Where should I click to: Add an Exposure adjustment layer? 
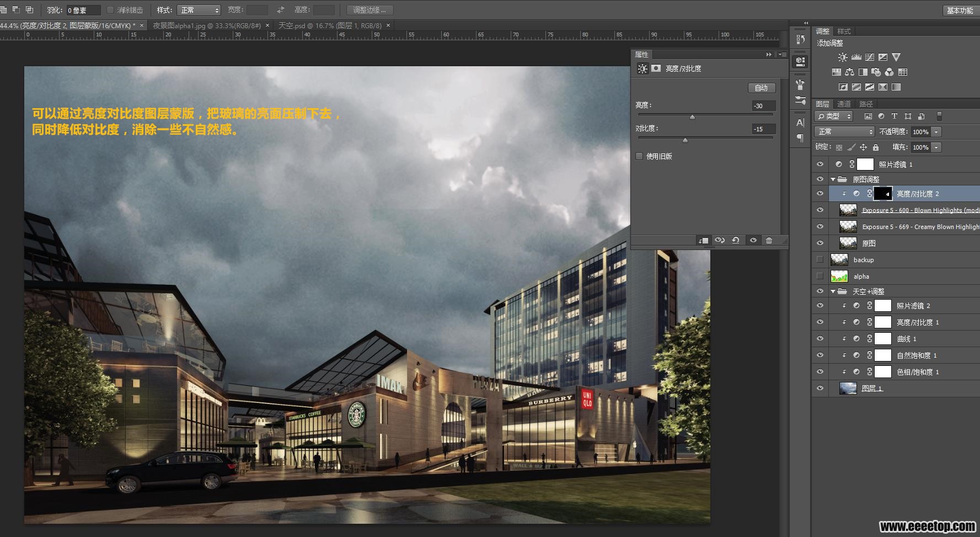[x=883, y=57]
